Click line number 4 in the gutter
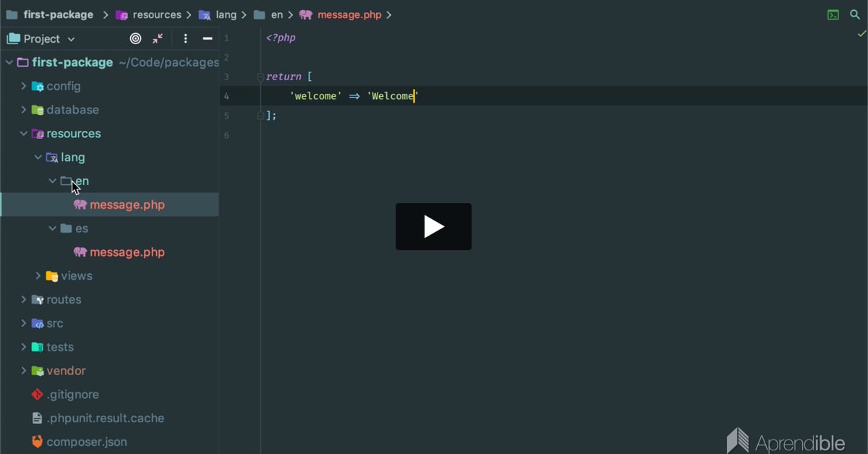Screen dimensions: 868x454 click(x=226, y=96)
